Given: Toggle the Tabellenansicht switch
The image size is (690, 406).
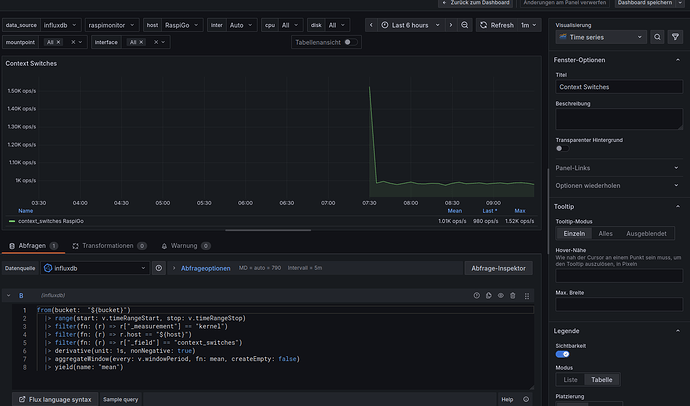Looking at the screenshot, I should (x=352, y=42).
